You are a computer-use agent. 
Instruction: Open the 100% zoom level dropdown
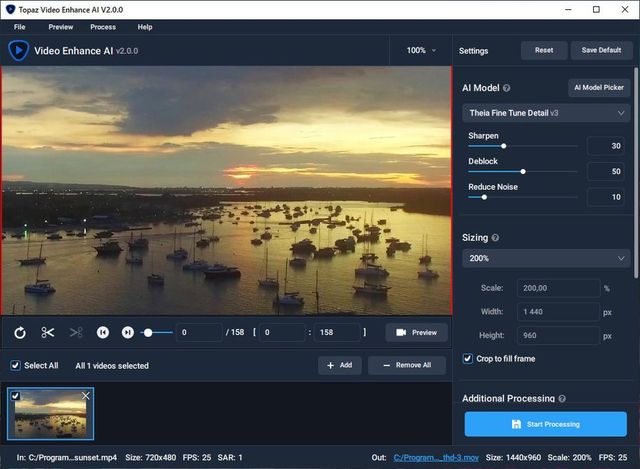(421, 50)
